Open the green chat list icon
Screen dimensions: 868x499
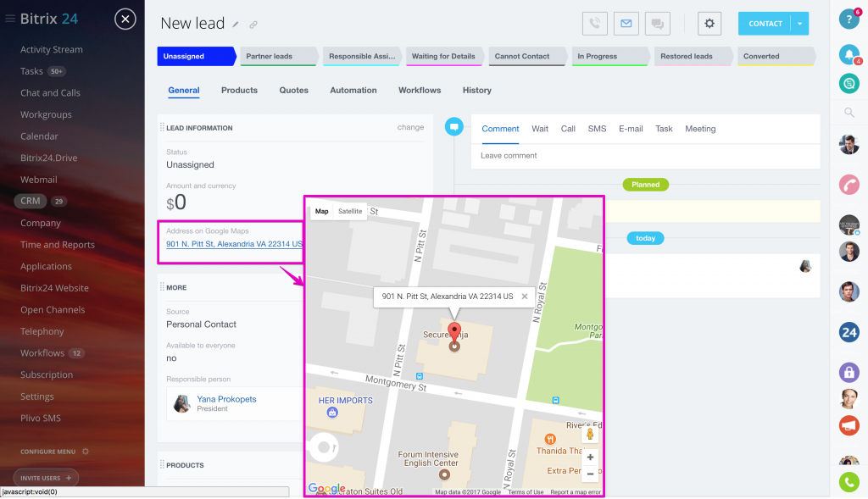point(849,84)
